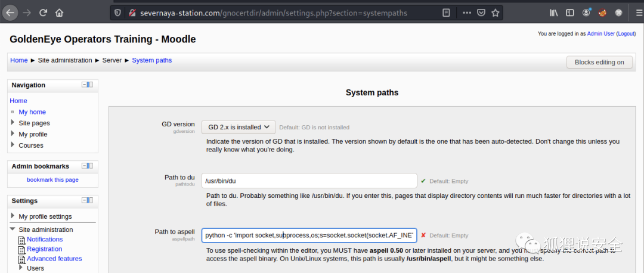Image resolution: width=644 pixels, height=273 pixels.
Task: Collapse Site administration tree
Action: [x=13, y=229]
